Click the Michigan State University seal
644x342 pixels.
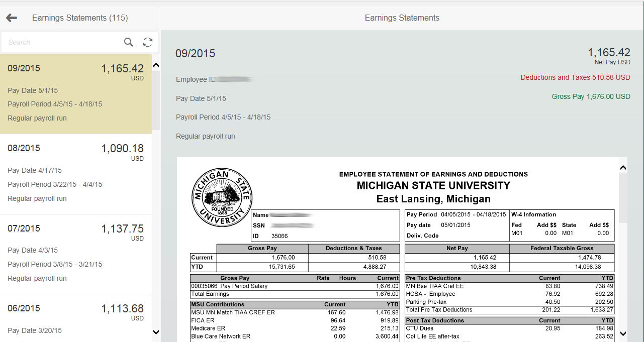click(x=222, y=197)
